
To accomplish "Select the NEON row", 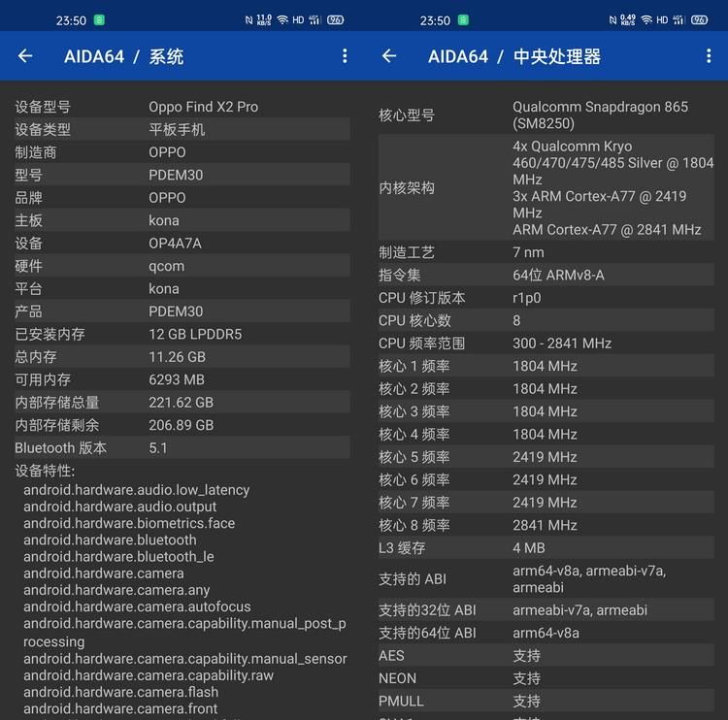I will [546, 678].
